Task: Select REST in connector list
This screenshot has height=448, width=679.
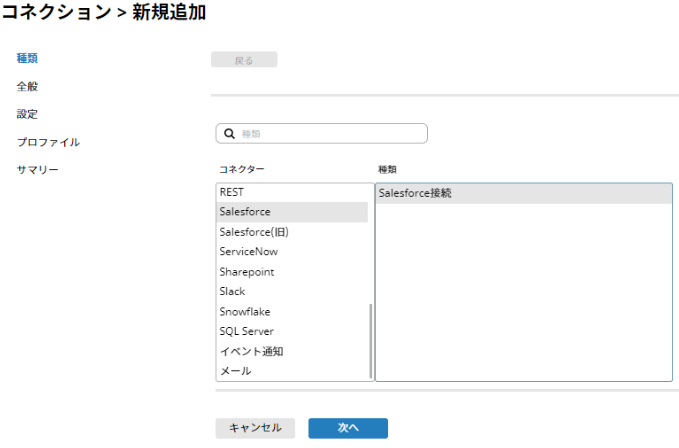Action: [x=292, y=192]
